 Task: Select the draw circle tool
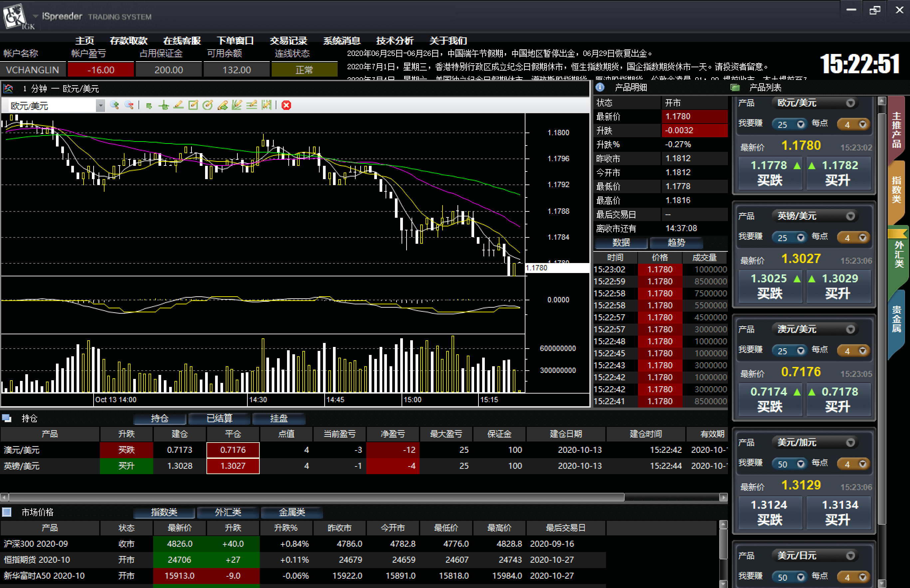pyautogui.click(x=208, y=105)
